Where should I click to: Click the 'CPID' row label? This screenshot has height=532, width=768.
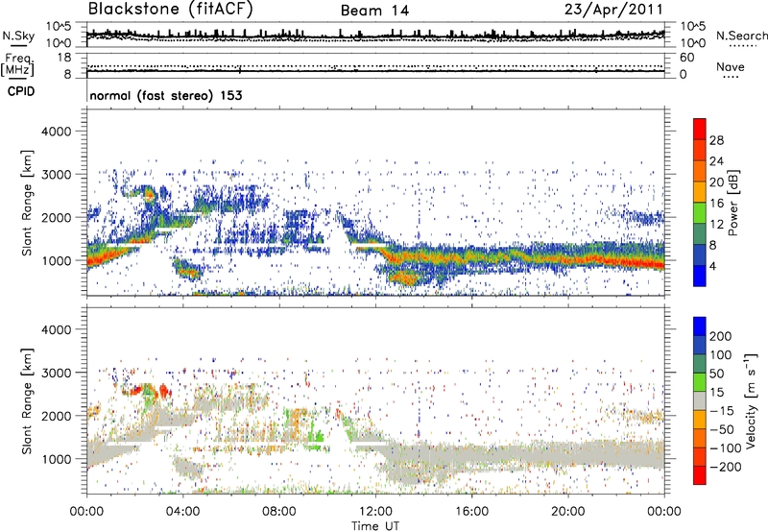pyautogui.click(x=21, y=91)
